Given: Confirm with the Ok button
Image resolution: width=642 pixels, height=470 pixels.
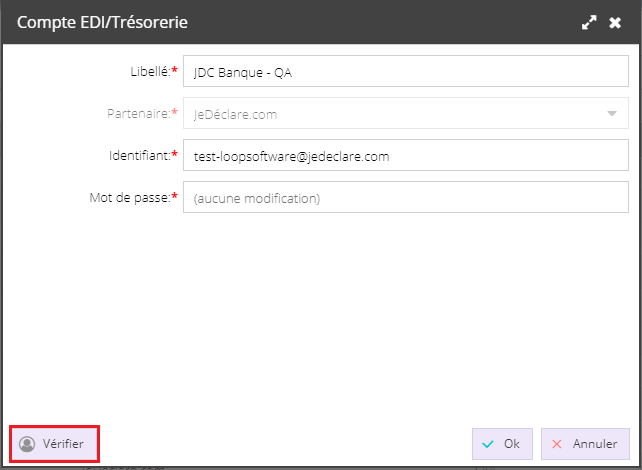Looking at the screenshot, I should 502,444.
